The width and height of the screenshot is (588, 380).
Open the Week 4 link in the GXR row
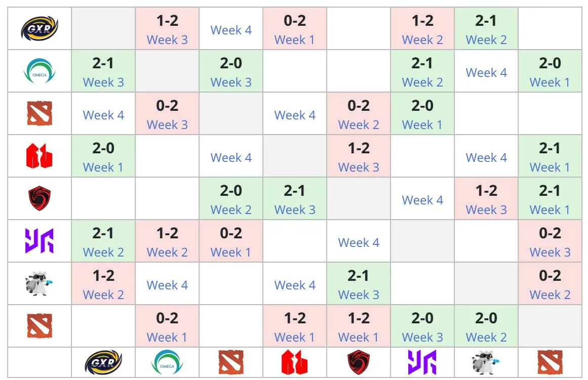(231, 30)
